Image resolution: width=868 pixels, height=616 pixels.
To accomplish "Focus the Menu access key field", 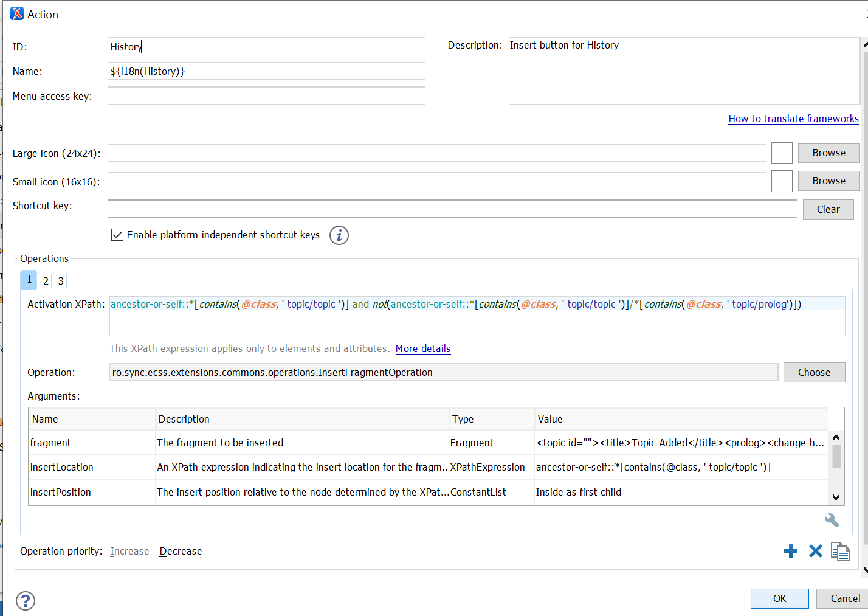I will point(266,96).
